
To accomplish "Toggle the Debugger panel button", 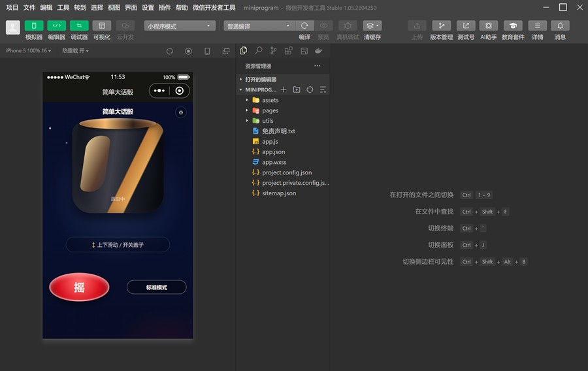I will coord(79,25).
